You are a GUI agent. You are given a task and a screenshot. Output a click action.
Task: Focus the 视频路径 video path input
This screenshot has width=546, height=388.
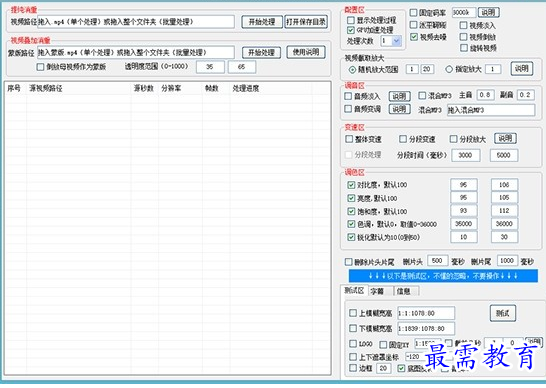click(x=136, y=22)
